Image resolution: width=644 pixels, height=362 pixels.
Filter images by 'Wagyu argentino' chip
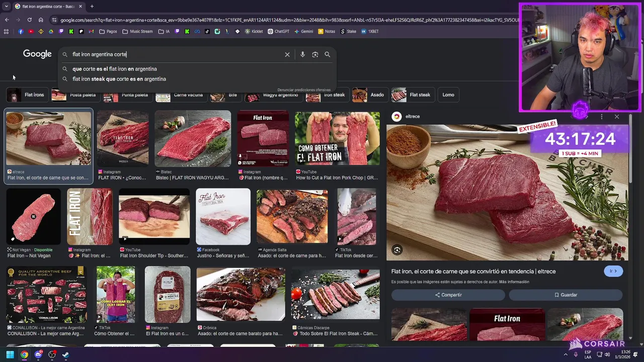pos(273,95)
